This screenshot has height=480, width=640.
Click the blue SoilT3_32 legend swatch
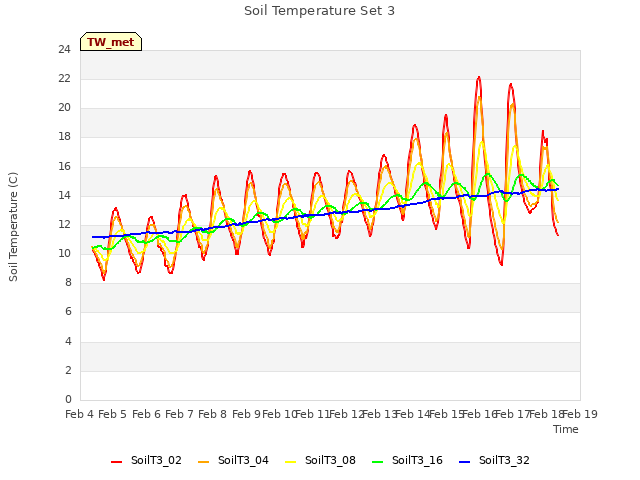464,462
